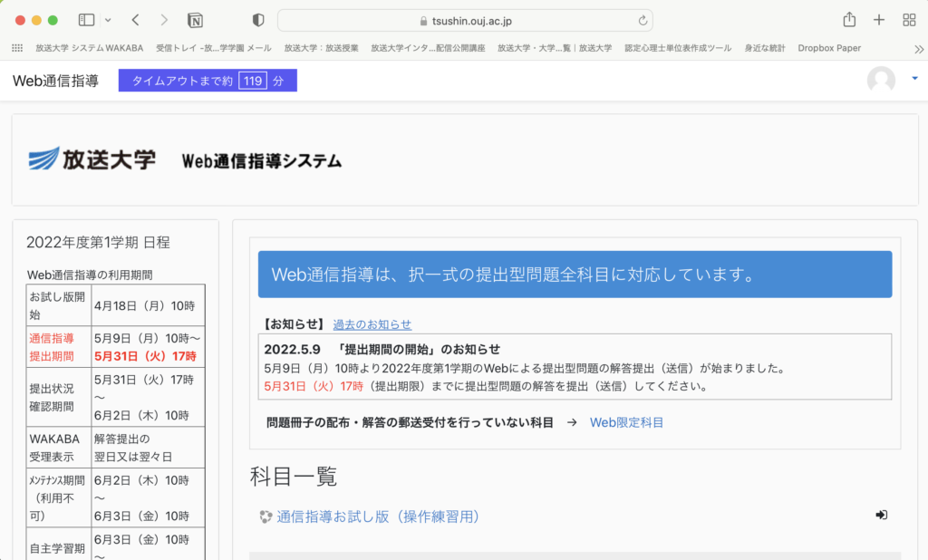Open the user menu dropdown arrow

pyautogui.click(x=914, y=78)
